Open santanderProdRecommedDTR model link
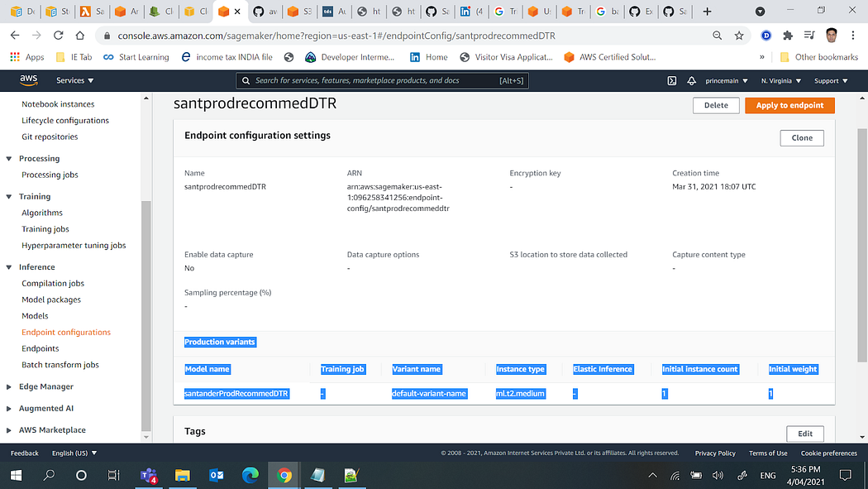This screenshot has width=868, height=489. pyautogui.click(x=236, y=394)
